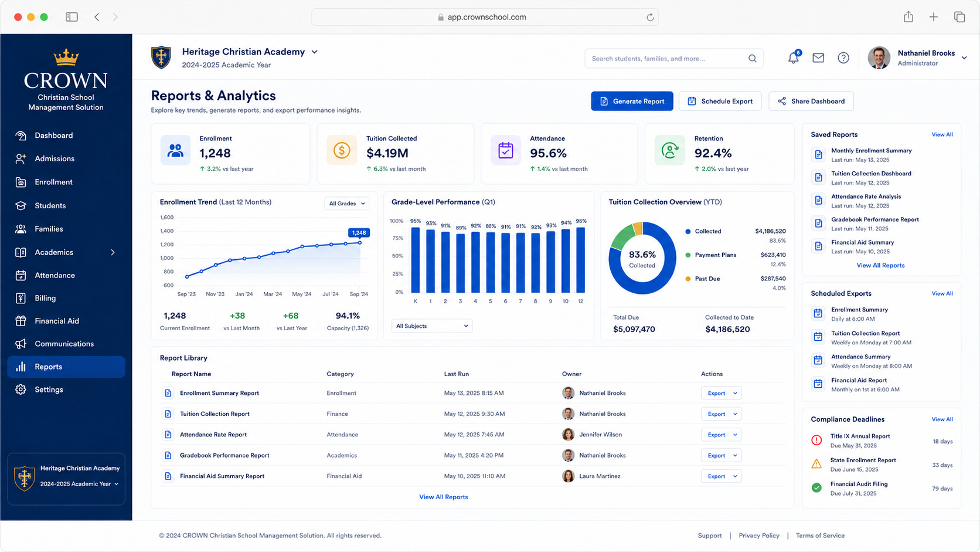Screen dimensions: 980x552
Task: Open the mail envelope icon
Action: point(818,57)
